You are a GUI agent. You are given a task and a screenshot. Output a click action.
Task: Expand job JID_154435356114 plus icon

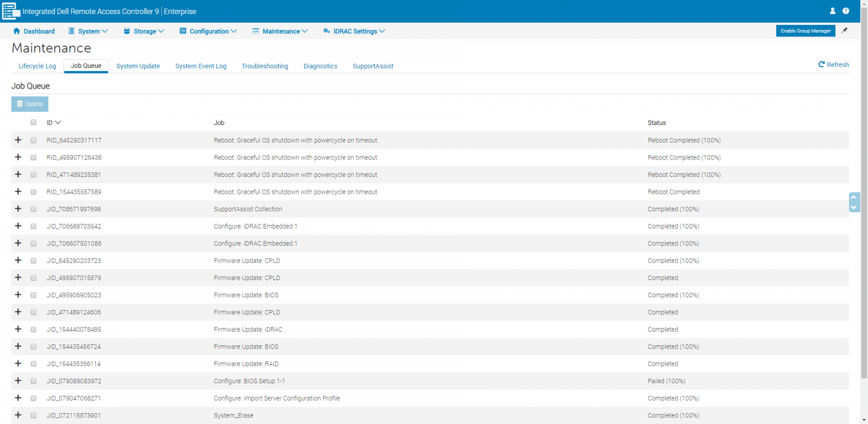18,363
